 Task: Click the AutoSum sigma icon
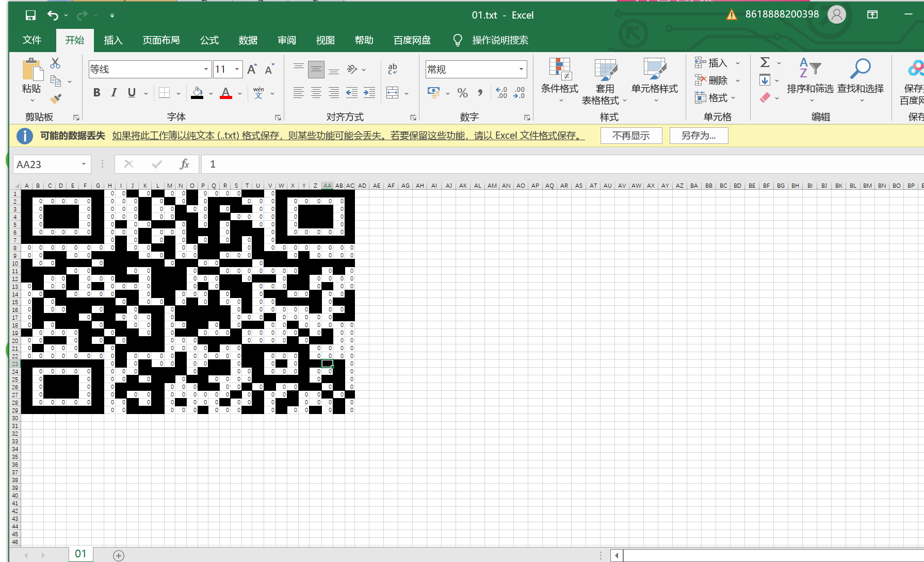(x=765, y=62)
